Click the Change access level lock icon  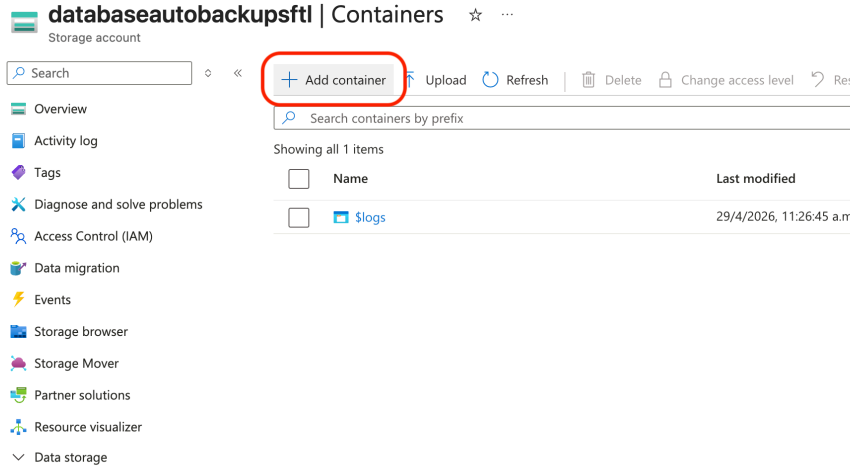pyautogui.click(x=665, y=80)
